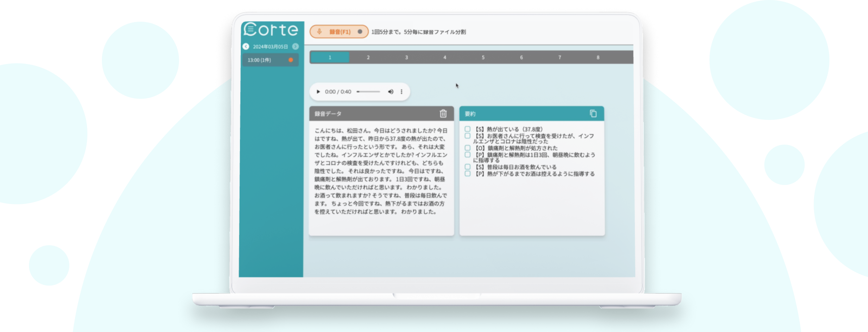Go to next date with right arrow

pos(295,46)
